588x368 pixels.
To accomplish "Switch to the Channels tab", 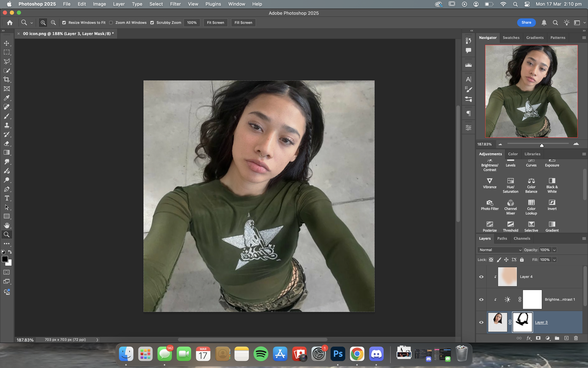I will click(x=522, y=238).
